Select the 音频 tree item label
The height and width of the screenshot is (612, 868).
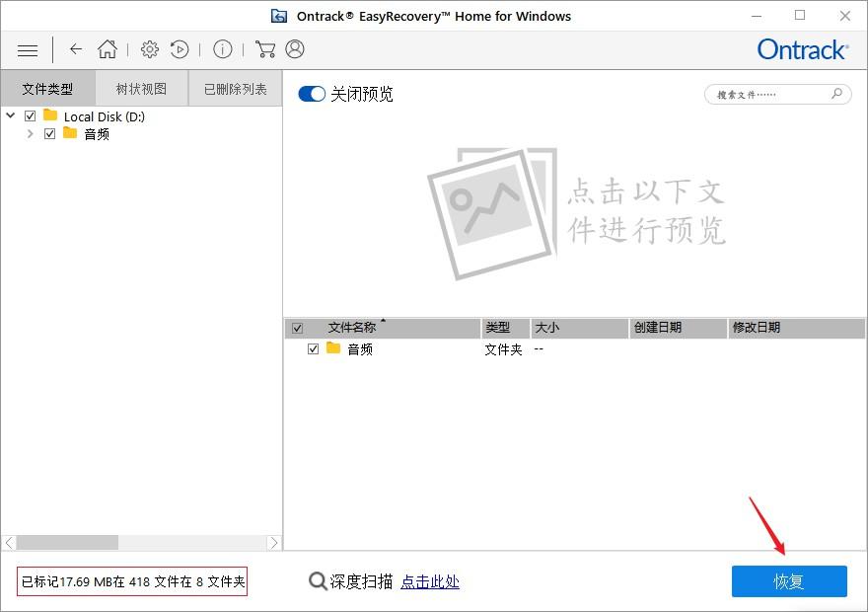coord(97,134)
